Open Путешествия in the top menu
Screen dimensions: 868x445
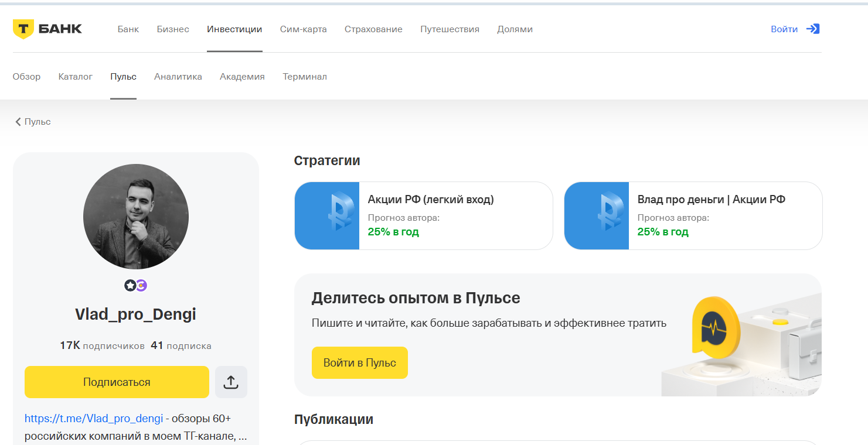click(x=450, y=29)
